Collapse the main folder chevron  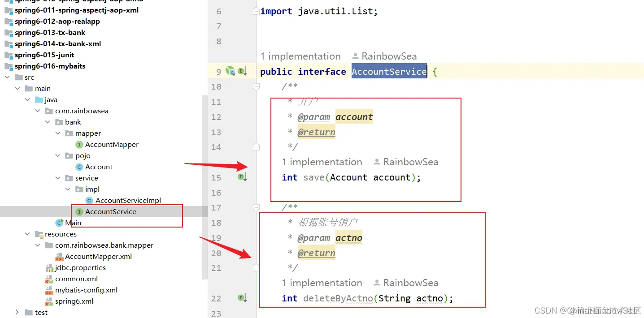click(x=17, y=89)
